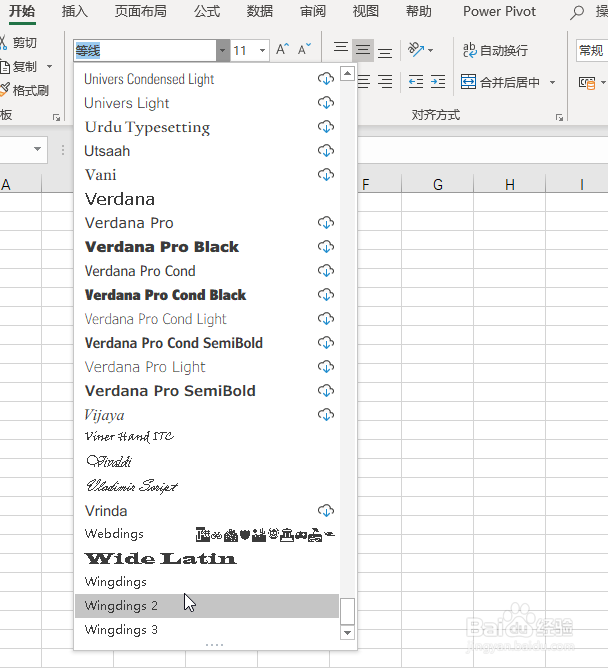Open the name box dropdown arrow

click(37, 149)
